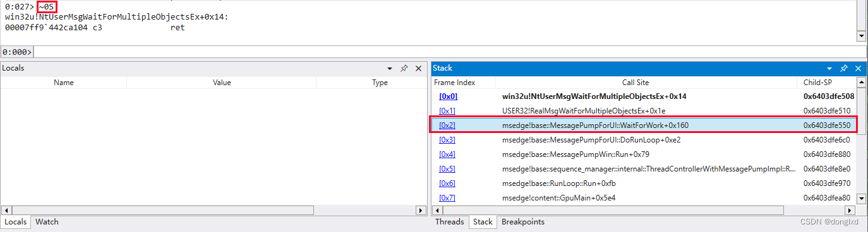The width and height of the screenshot is (868, 232).
Task: Open frame link [0x4]
Action: (447, 154)
